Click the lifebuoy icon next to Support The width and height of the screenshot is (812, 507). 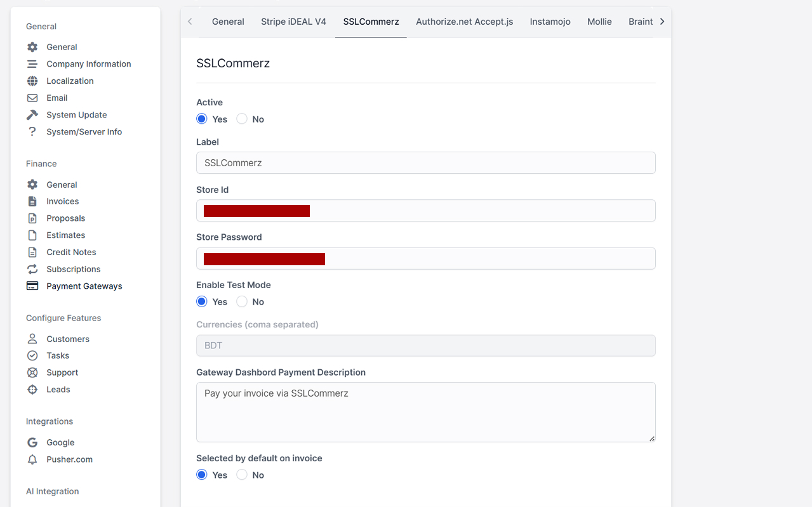32,372
